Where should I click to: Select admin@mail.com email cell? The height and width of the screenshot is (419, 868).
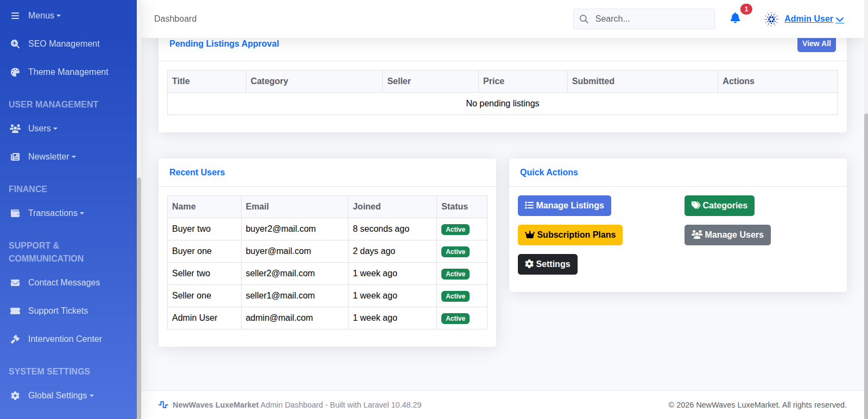pos(295,318)
